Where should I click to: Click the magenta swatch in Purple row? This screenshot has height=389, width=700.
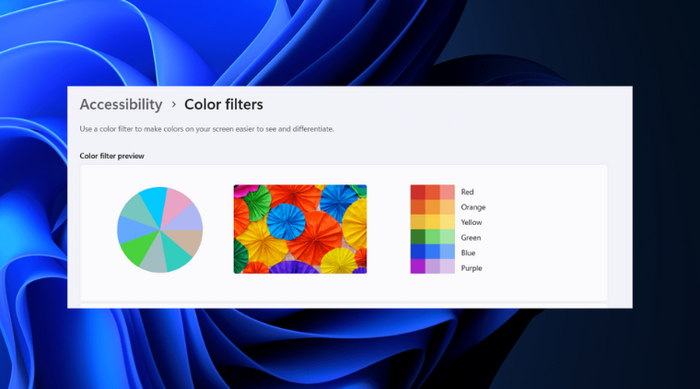(x=418, y=266)
